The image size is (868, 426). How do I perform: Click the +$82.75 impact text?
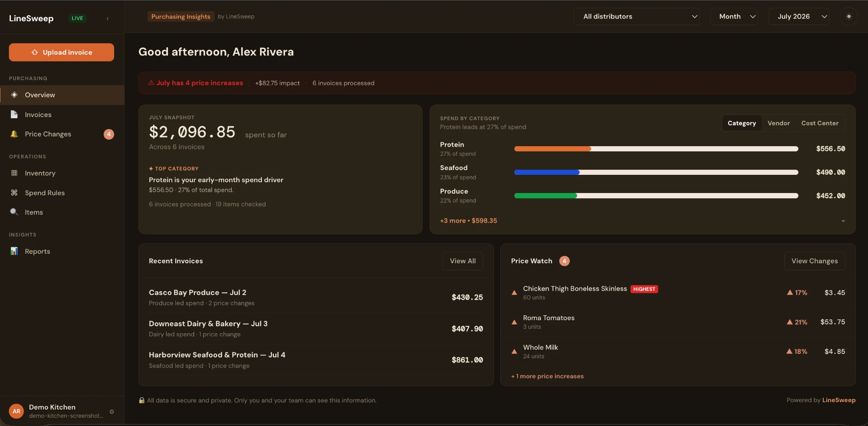[277, 83]
